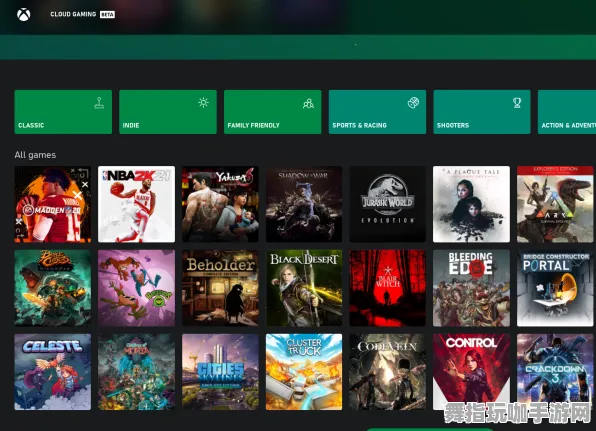Select the Cities Skylines game tile
The height and width of the screenshot is (431, 596).
220,372
